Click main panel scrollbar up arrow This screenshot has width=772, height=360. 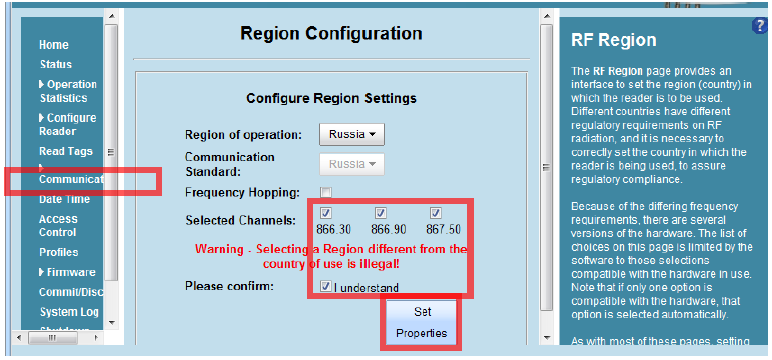[547, 16]
